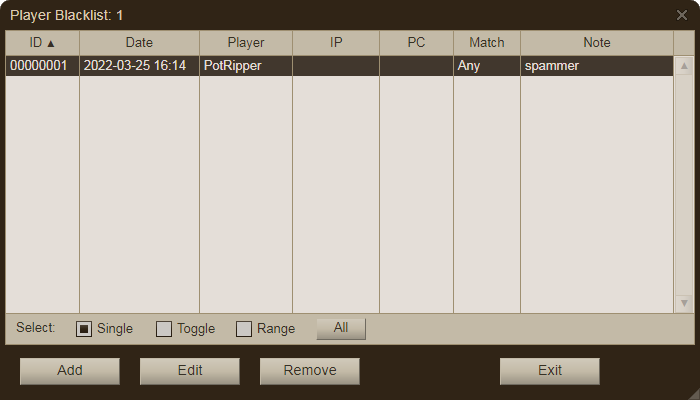This screenshot has height=400, width=700.
Task: Sort by the IP column header
Action: (335, 43)
